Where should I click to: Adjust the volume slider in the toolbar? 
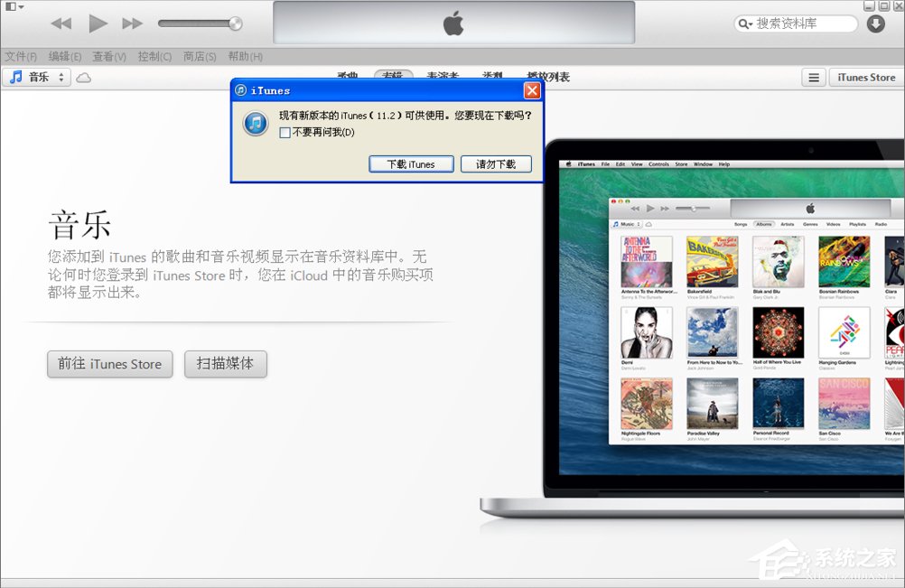(199, 23)
